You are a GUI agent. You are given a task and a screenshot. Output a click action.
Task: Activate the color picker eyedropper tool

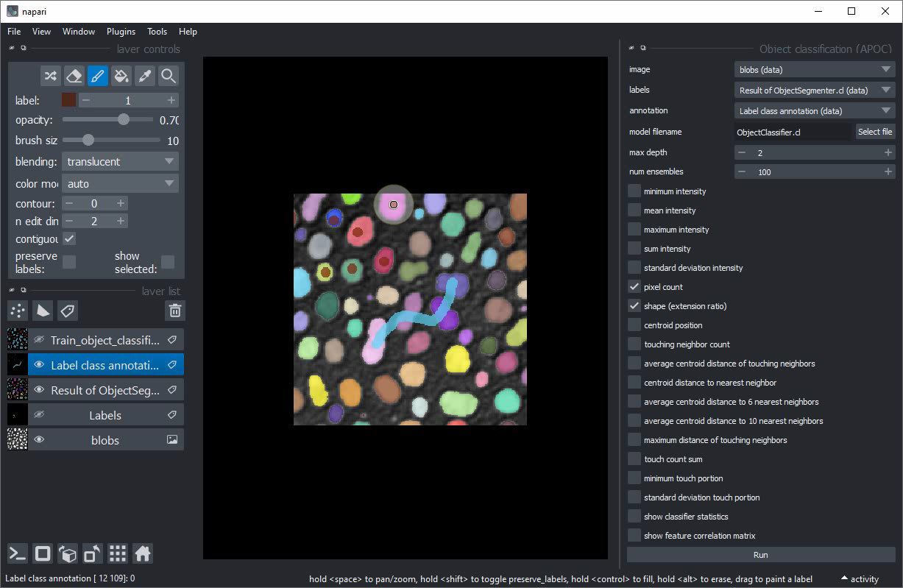tap(145, 76)
